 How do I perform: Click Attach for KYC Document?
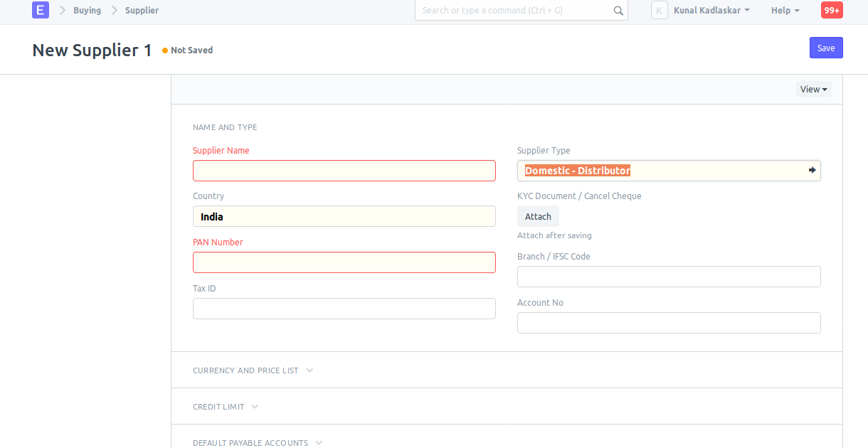coord(538,216)
